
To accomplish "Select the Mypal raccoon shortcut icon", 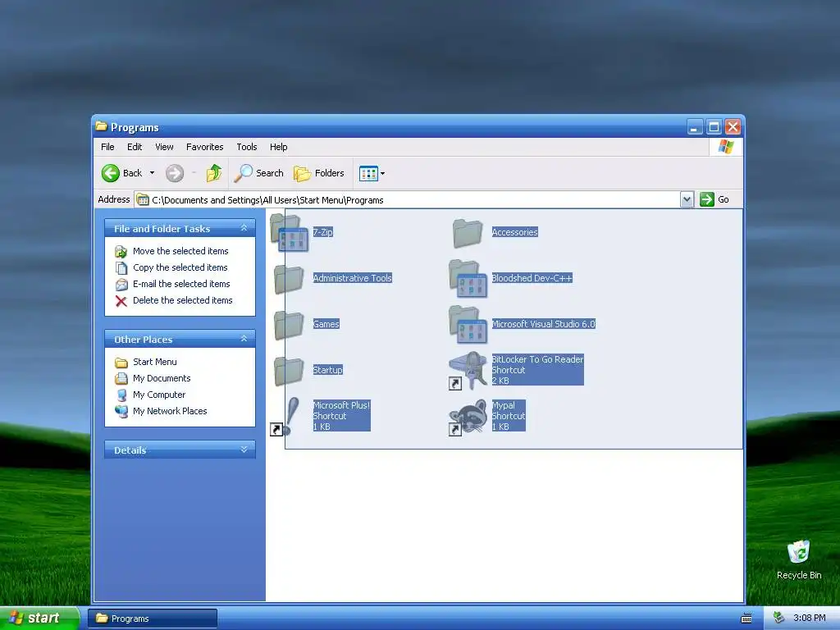I will (x=468, y=417).
